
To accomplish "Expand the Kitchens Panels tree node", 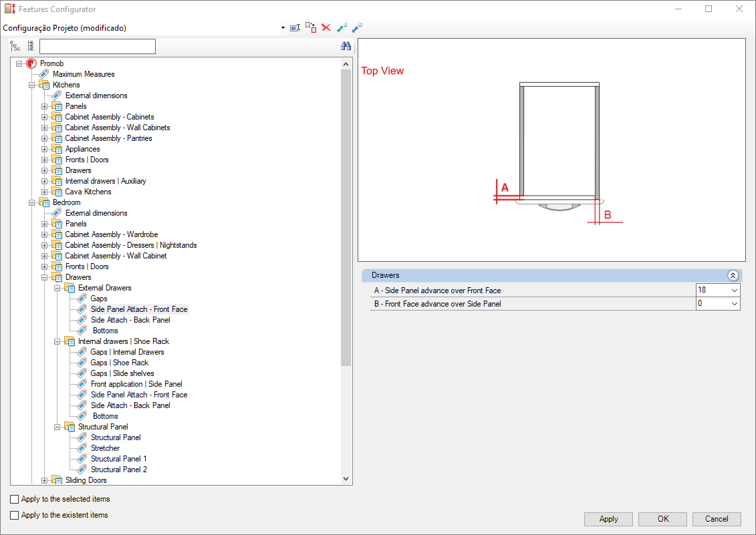I will [44, 106].
